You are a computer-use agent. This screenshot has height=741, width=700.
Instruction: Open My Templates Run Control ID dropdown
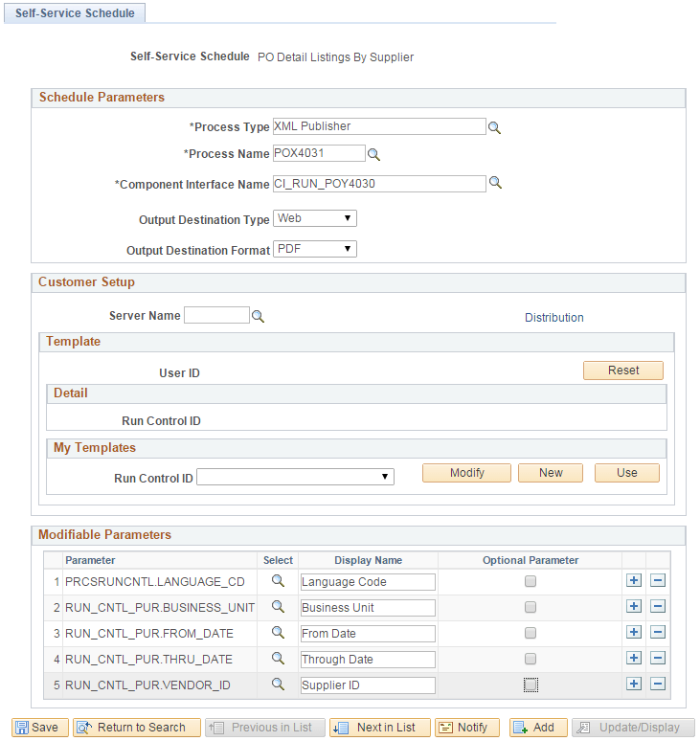point(295,477)
